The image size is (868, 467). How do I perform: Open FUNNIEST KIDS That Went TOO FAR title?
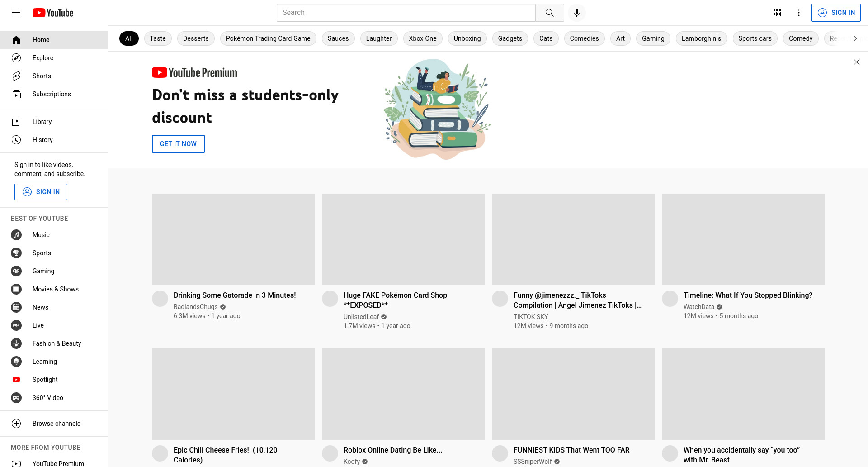[x=571, y=450]
